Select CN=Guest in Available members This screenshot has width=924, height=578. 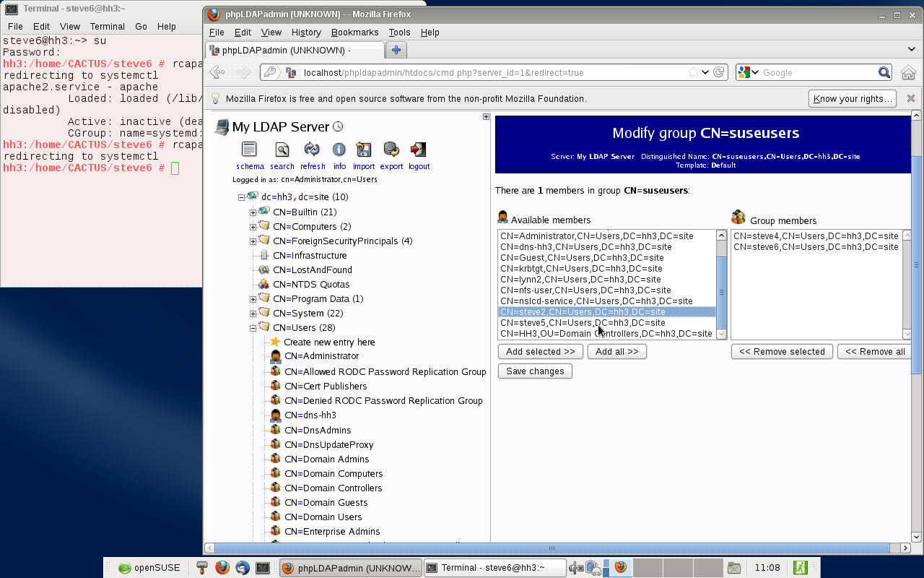(x=606, y=258)
